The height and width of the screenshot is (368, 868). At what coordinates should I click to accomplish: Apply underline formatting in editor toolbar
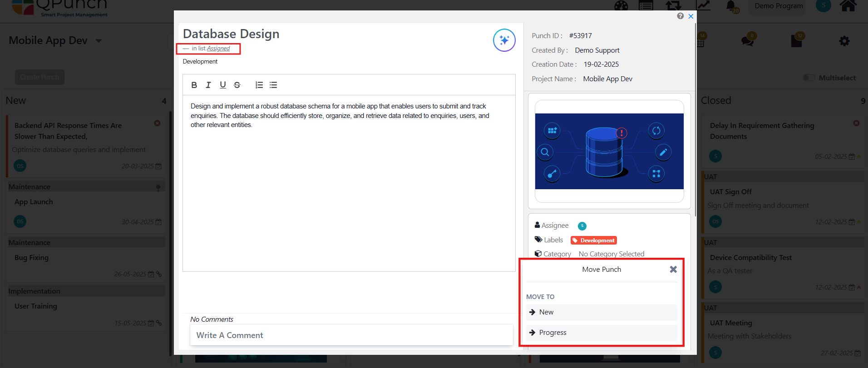(x=223, y=85)
